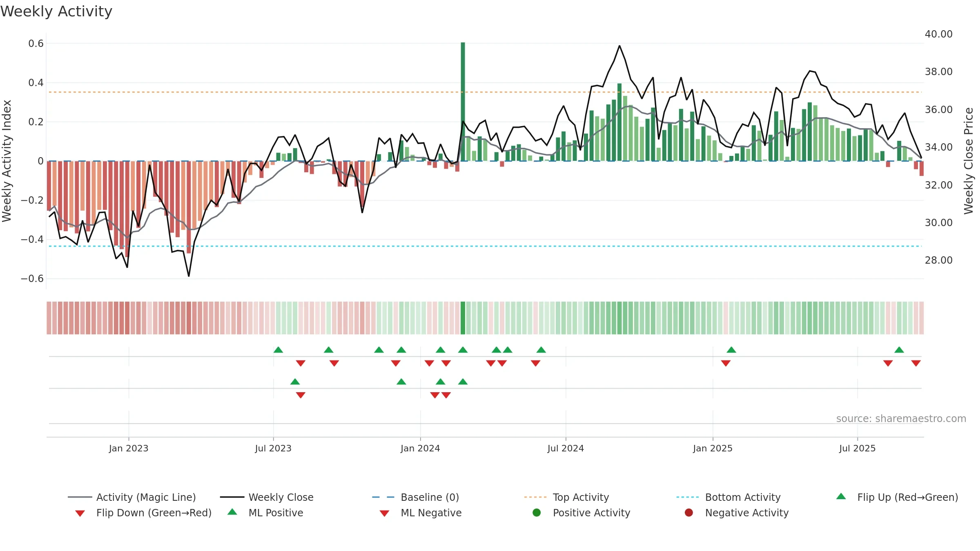Click the source: sharemaestro.com text
This screenshot has width=980, height=551.
[901, 419]
